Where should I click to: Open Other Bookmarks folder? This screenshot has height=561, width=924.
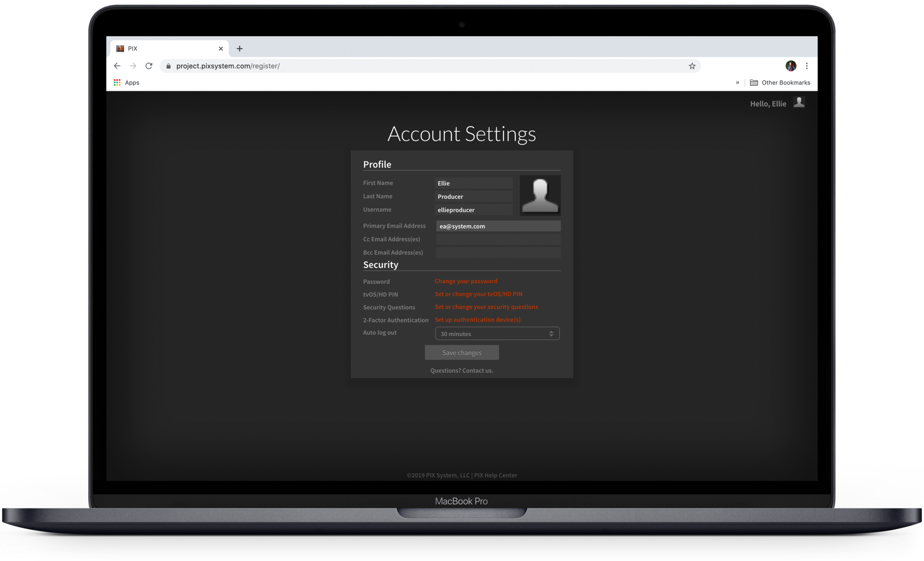(x=780, y=83)
